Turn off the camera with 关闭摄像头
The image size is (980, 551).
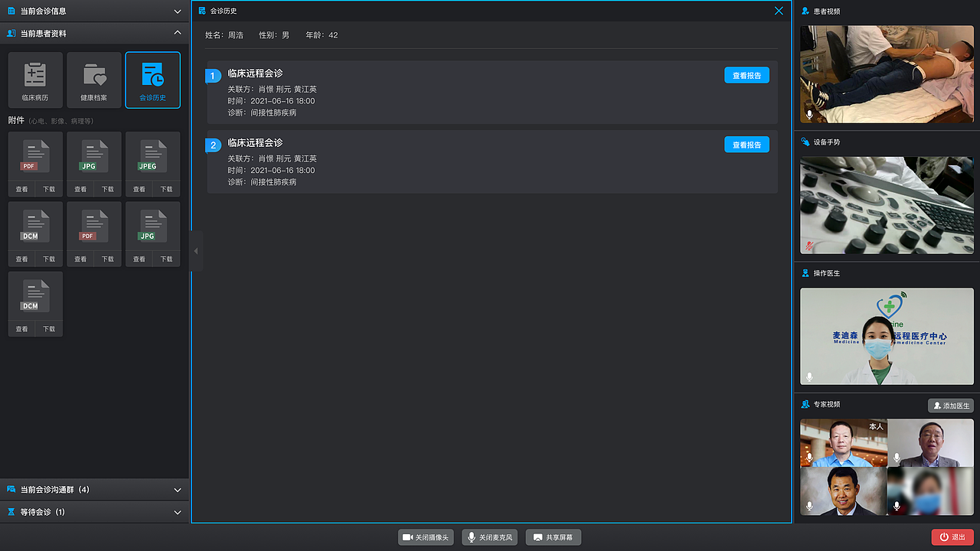click(x=427, y=537)
